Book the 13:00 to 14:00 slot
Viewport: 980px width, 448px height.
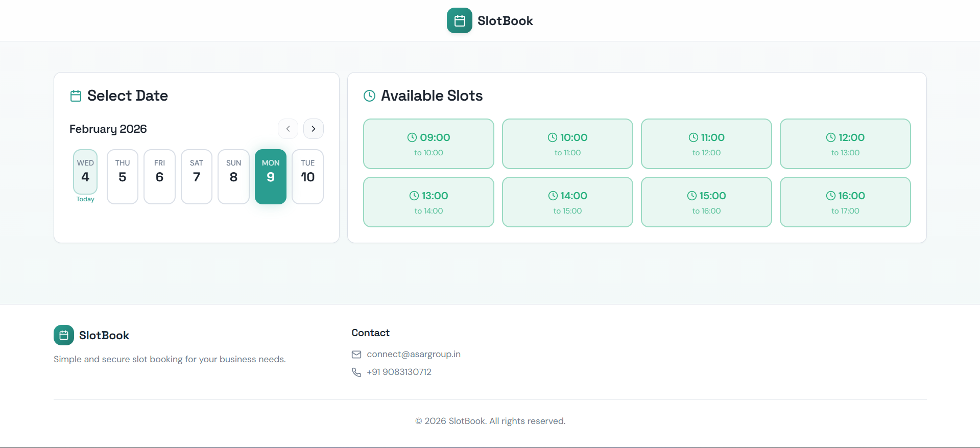428,202
